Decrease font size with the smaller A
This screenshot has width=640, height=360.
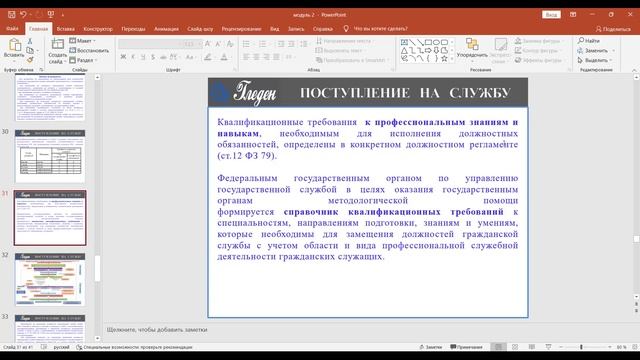218,44
